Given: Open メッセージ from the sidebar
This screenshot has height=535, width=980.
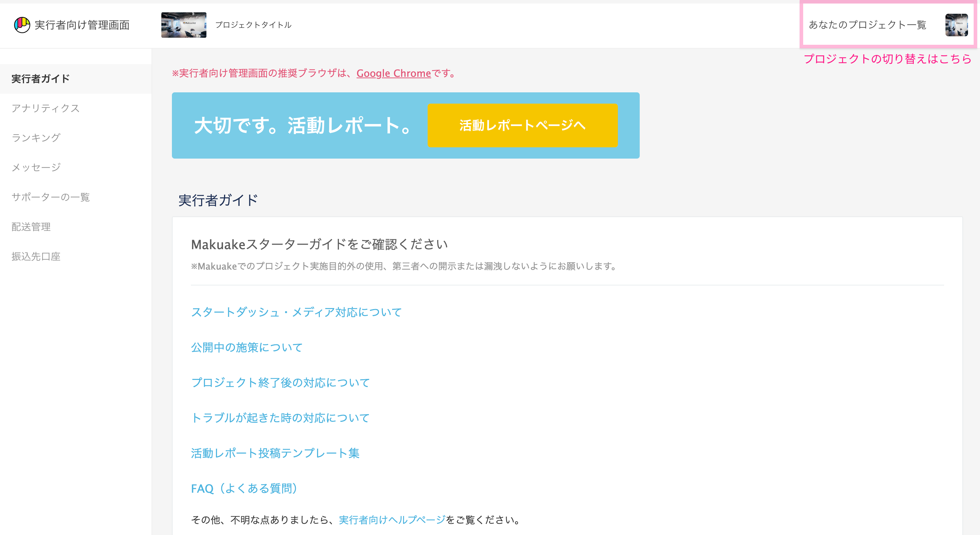Looking at the screenshot, I should [x=36, y=167].
